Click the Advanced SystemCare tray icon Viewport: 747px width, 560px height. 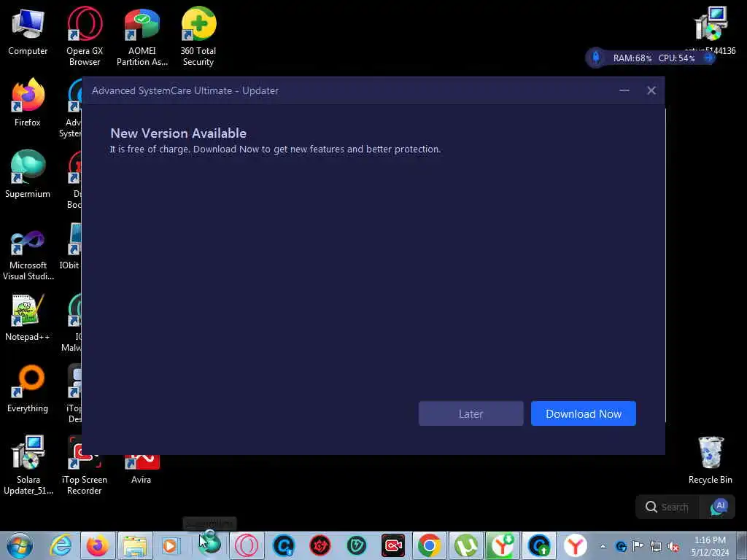pos(621,547)
